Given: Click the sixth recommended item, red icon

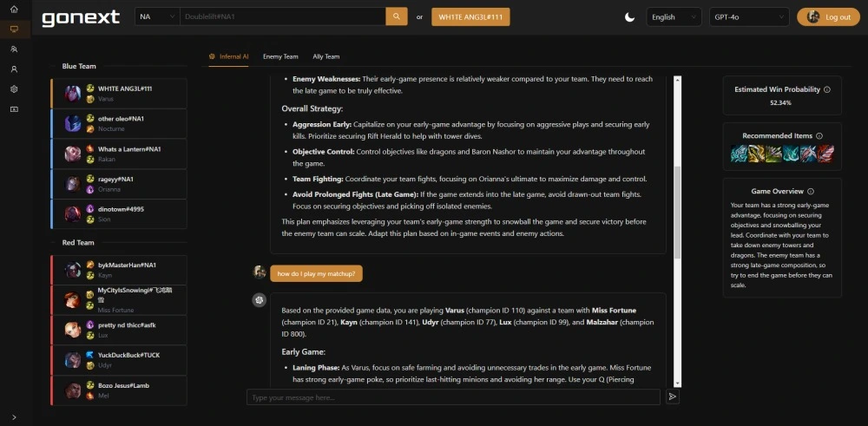Looking at the screenshot, I should 825,154.
